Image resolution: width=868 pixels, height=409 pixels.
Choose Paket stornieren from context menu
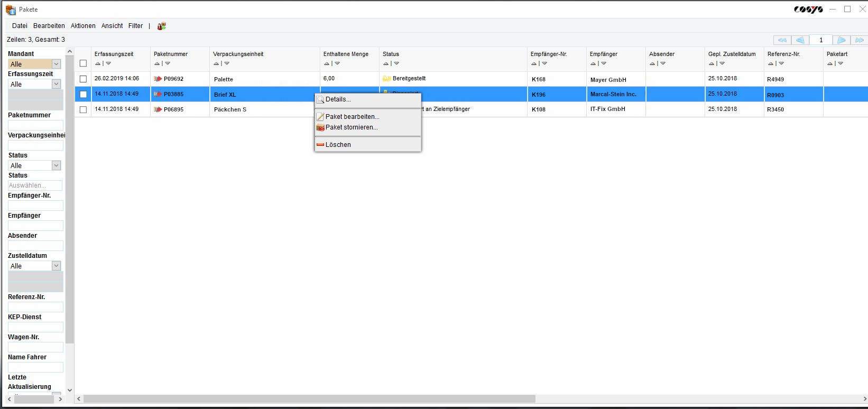point(351,127)
